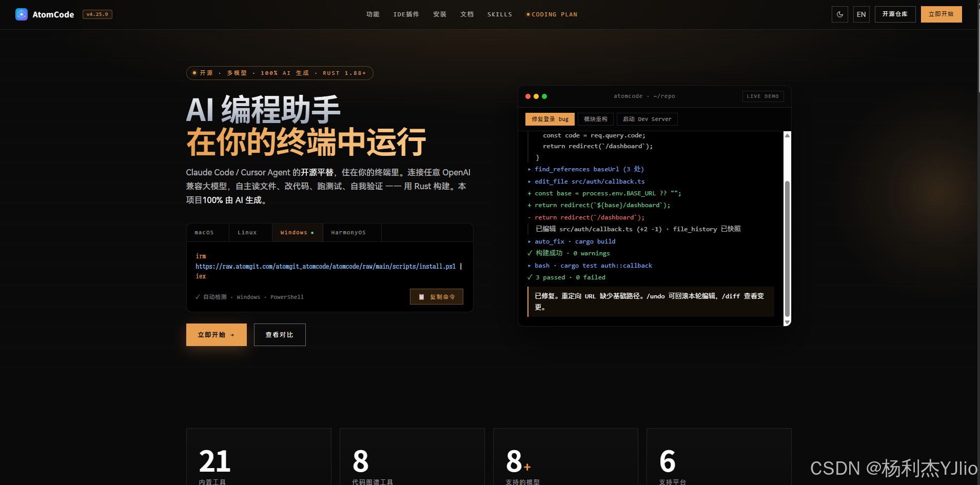The height and width of the screenshot is (485, 980).
Task: Open the CODING PLAN nav item
Action: pyautogui.click(x=552, y=14)
